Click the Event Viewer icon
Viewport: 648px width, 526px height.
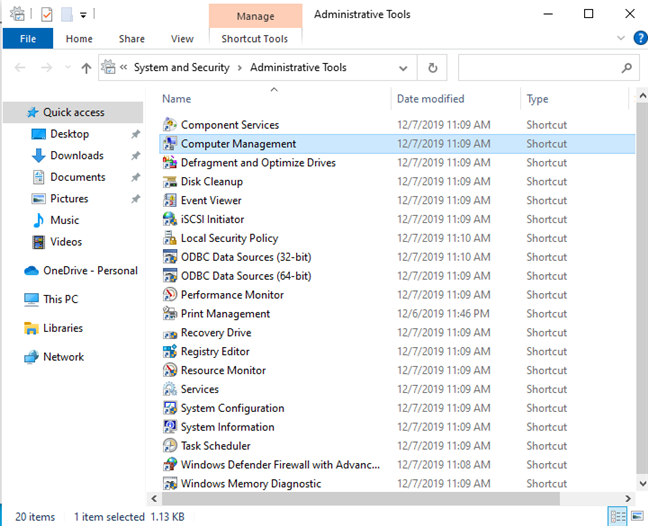(169, 200)
